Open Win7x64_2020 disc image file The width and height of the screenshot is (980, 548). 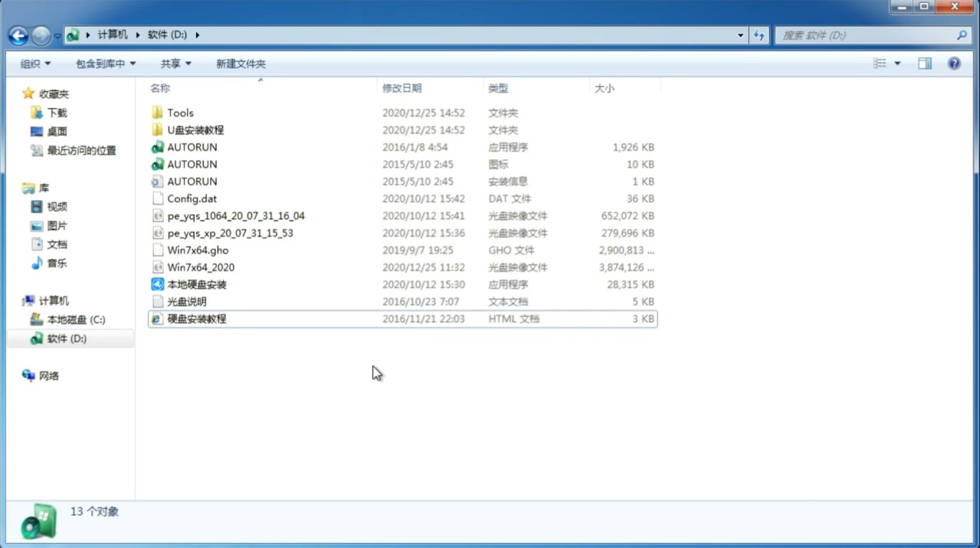pos(201,266)
